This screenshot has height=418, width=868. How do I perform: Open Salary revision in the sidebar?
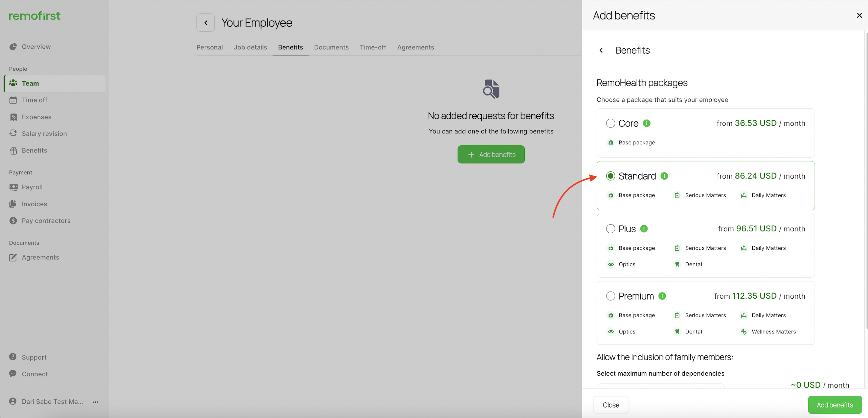click(55, 134)
